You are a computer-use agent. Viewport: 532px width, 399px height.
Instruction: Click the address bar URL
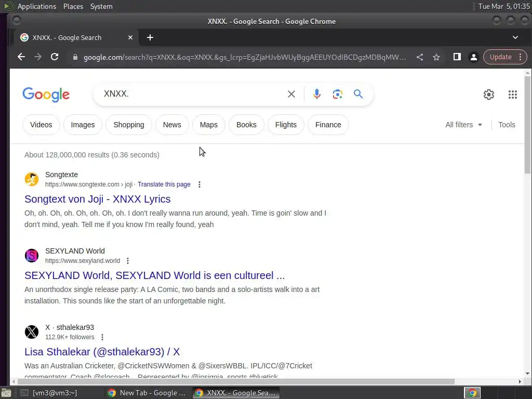click(x=244, y=57)
